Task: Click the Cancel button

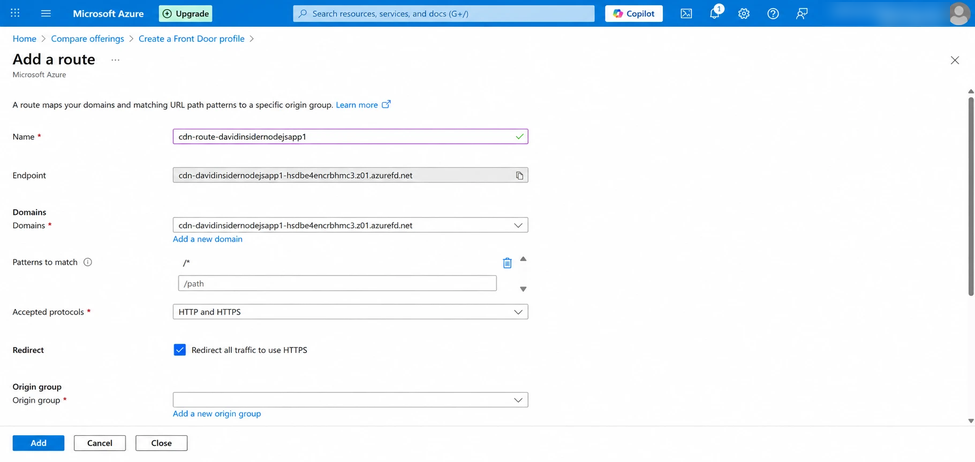Action: 99,443
